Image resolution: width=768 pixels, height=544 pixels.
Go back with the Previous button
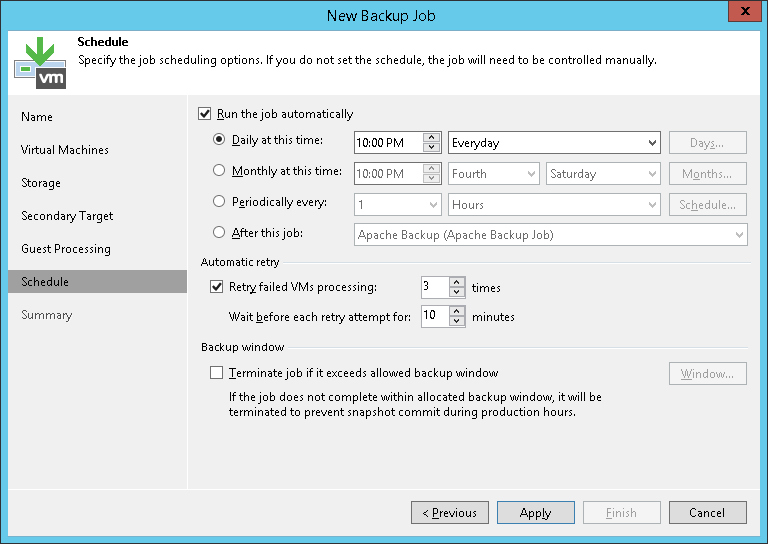point(450,513)
